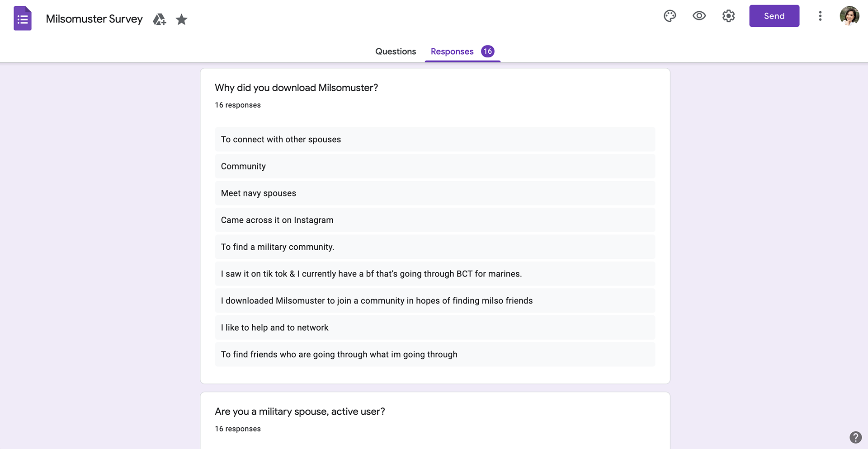Open help question mark icon
The height and width of the screenshot is (449, 868).
coord(855,437)
